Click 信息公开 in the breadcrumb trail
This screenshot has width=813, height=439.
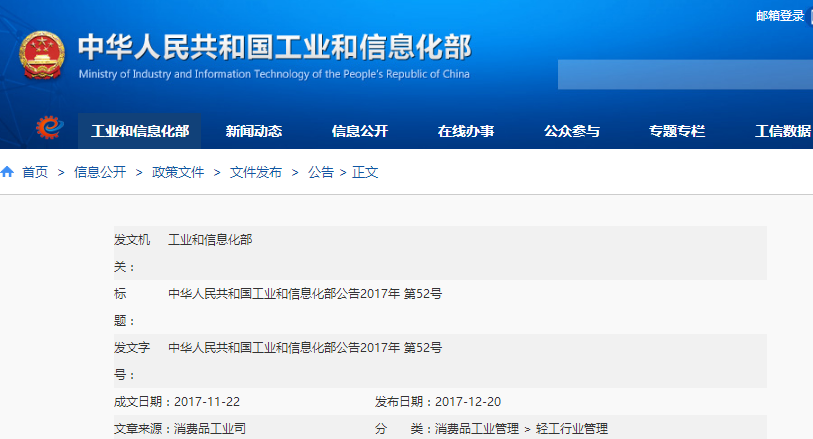click(100, 172)
